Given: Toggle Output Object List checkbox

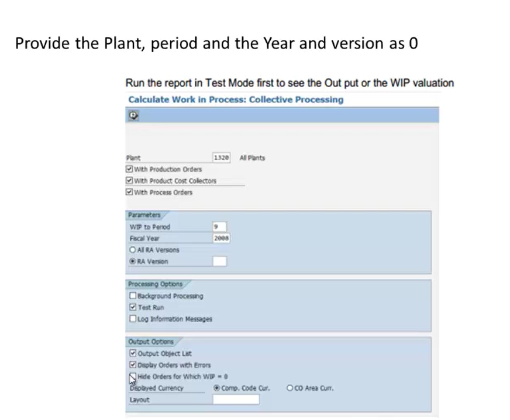Looking at the screenshot, I should 133,353.
